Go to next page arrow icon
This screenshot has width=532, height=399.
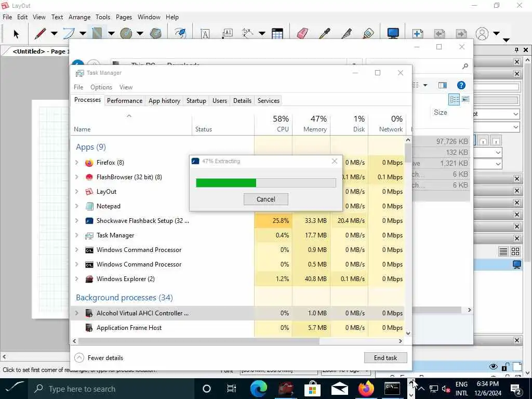click(x=461, y=33)
